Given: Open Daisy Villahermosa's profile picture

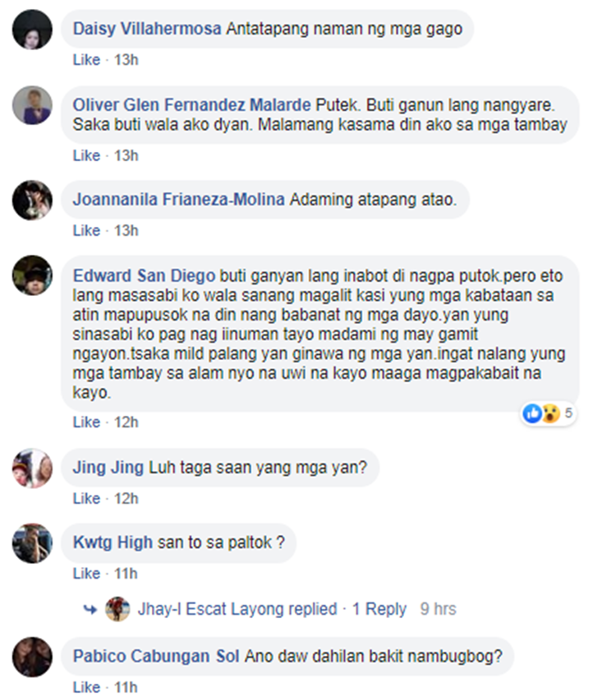Looking at the screenshot, I should (32, 30).
